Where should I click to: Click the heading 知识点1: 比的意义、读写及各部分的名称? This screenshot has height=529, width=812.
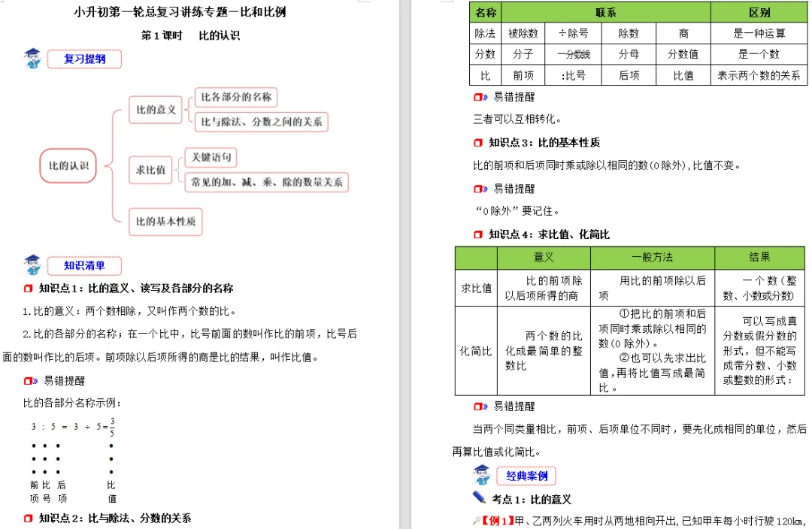tap(136, 289)
